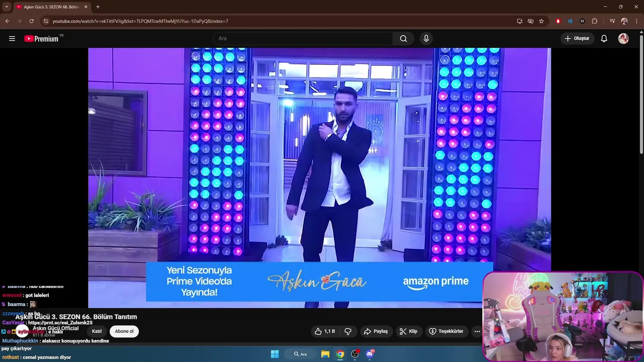Share the video via Paylaş
Image resolution: width=644 pixels, height=362 pixels.
(x=376, y=331)
